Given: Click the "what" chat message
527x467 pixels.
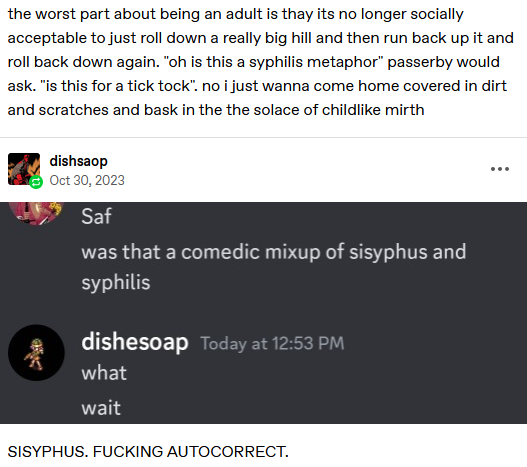Looking at the screenshot, I should tap(104, 373).
